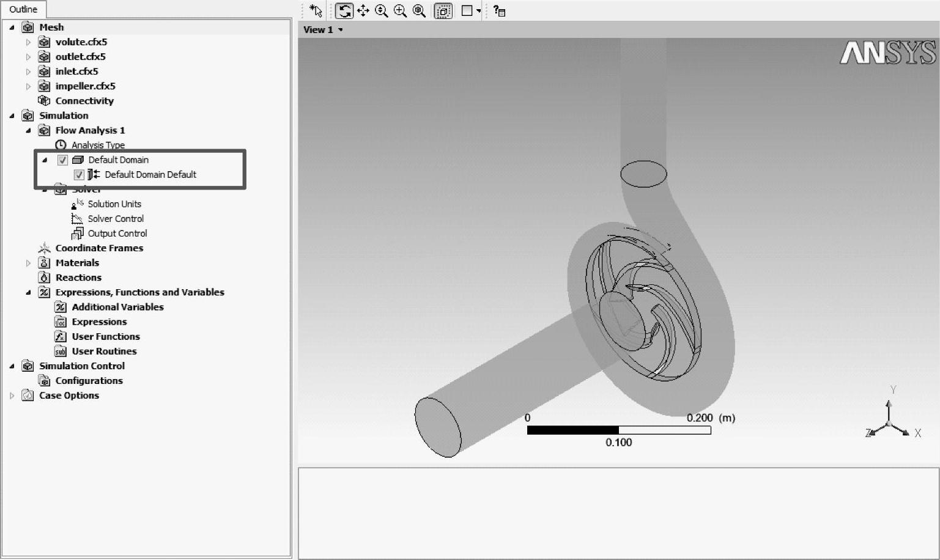Select the Pan view tool
This screenshot has width=940, height=560.
[x=363, y=11]
